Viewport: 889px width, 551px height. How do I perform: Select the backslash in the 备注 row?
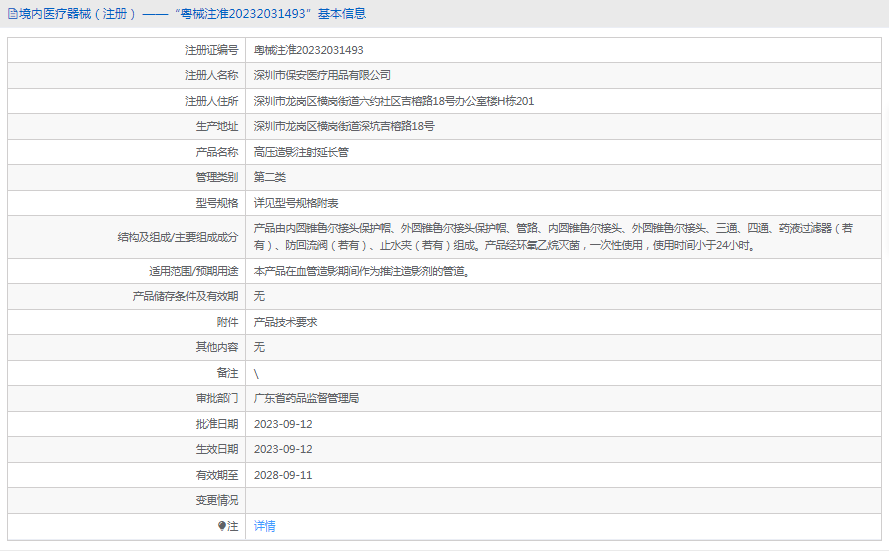[256, 374]
